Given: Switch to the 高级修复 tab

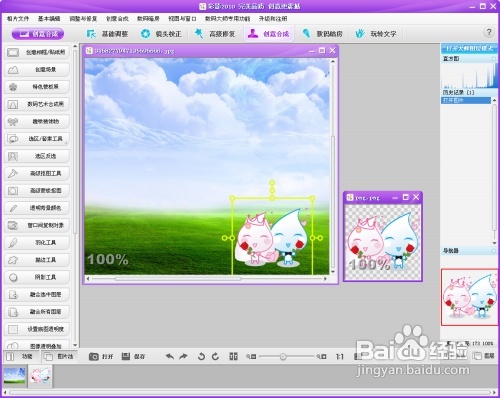Looking at the screenshot, I should 215,34.
